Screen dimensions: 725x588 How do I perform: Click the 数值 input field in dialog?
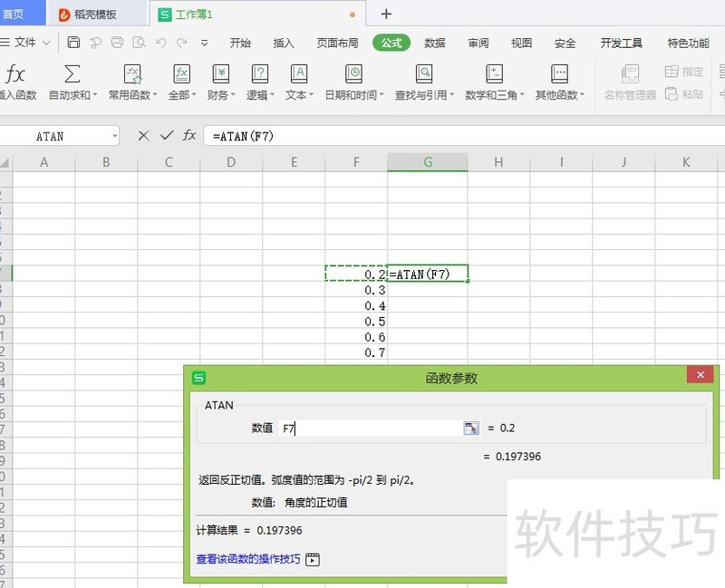coord(372,428)
